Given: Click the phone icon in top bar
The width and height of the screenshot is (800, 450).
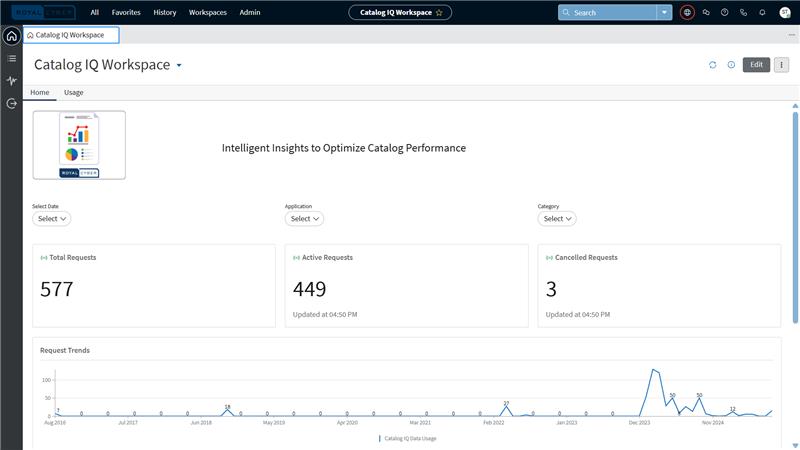Looking at the screenshot, I should pyautogui.click(x=743, y=12).
